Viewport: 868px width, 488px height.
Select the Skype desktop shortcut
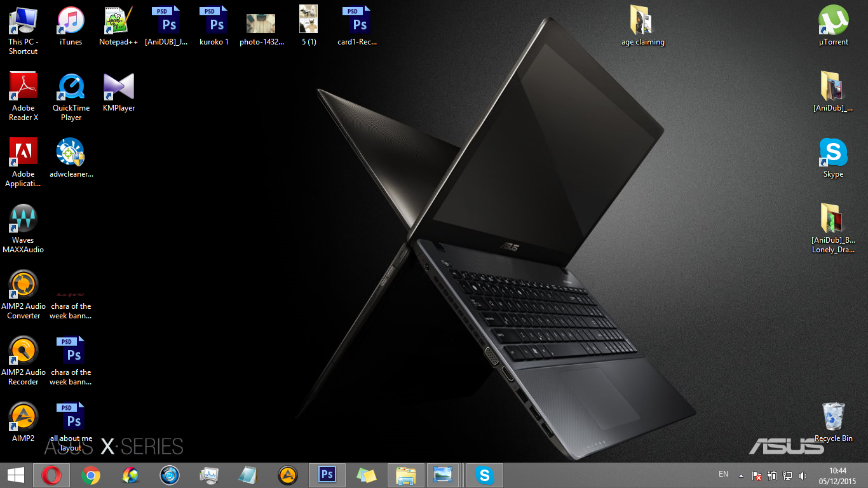(833, 158)
